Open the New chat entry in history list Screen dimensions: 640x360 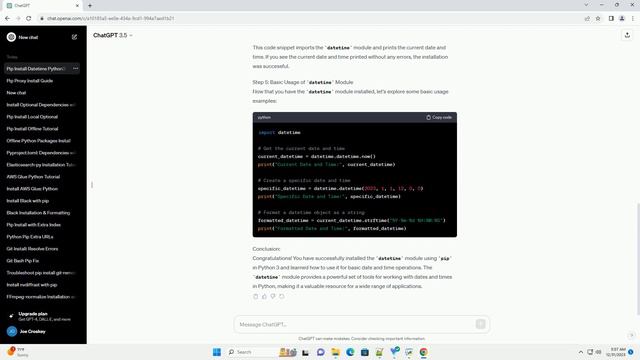click(42, 93)
